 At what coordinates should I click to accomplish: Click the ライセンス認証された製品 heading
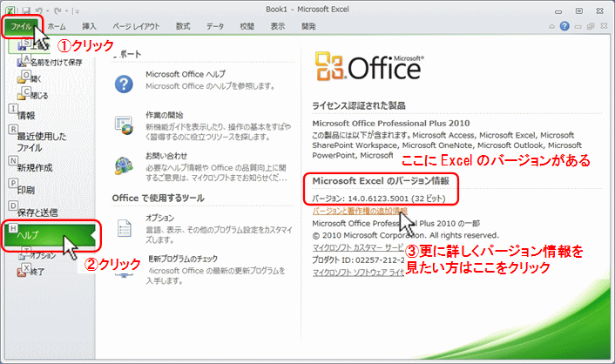click(x=359, y=105)
